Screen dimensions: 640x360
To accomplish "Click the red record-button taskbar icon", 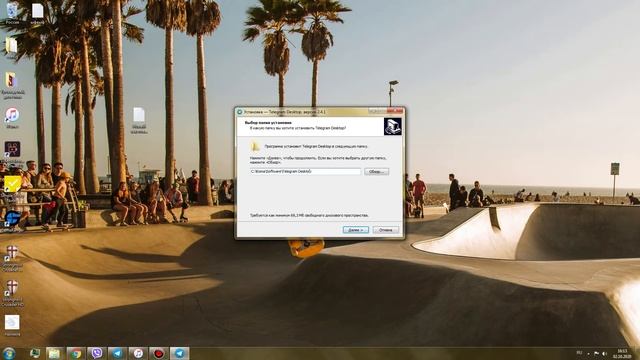I will [159, 353].
